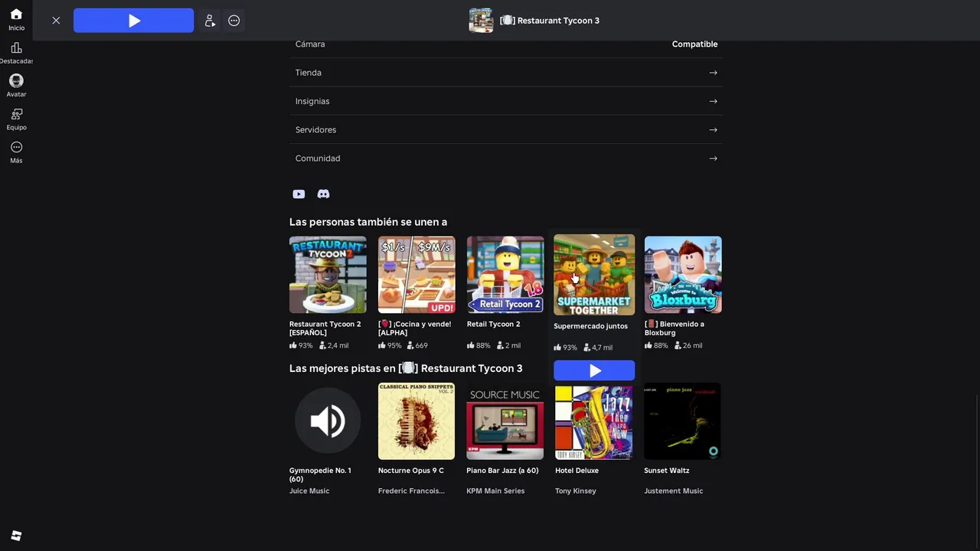This screenshot has height=551, width=980.
Task: Open the Avatar sidebar icon
Action: [x=16, y=80]
